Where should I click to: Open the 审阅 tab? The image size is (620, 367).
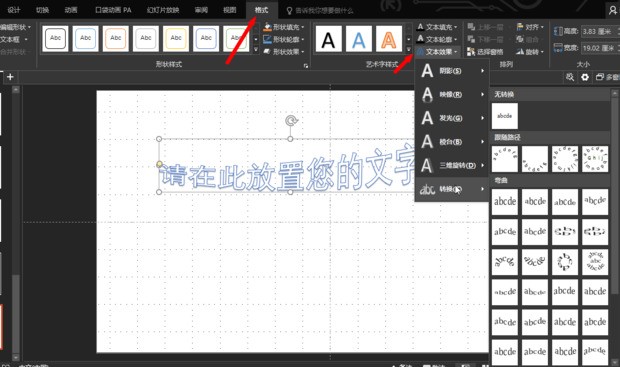201,10
